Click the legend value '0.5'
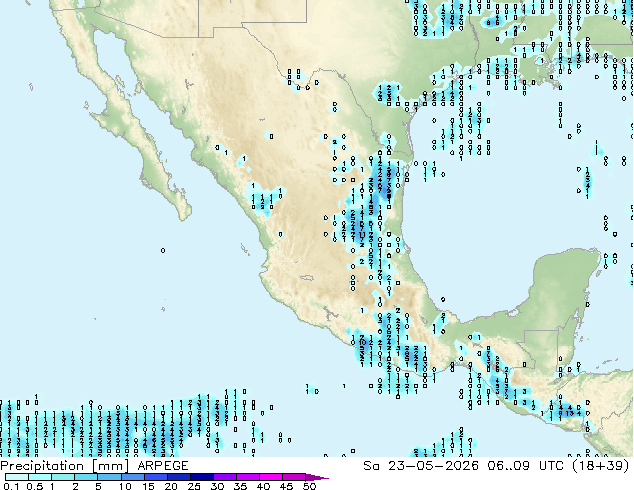The height and width of the screenshot is (490, 634). tap(35, 486)
